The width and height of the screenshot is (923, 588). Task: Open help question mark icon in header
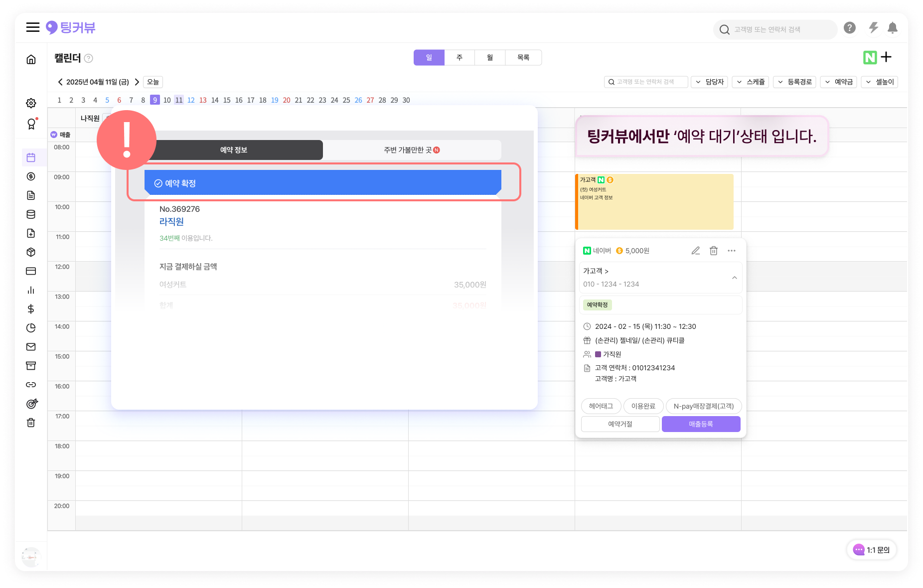coord(850,28)
